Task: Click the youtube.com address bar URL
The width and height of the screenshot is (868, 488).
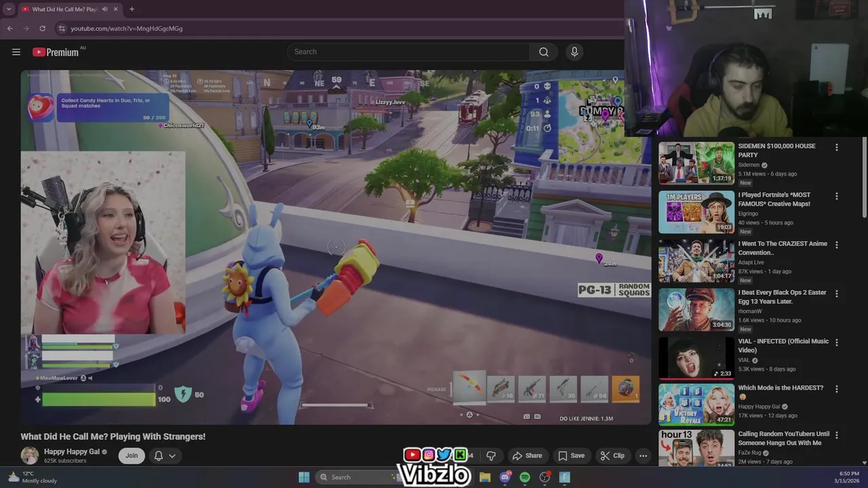Action: (127, 28)
